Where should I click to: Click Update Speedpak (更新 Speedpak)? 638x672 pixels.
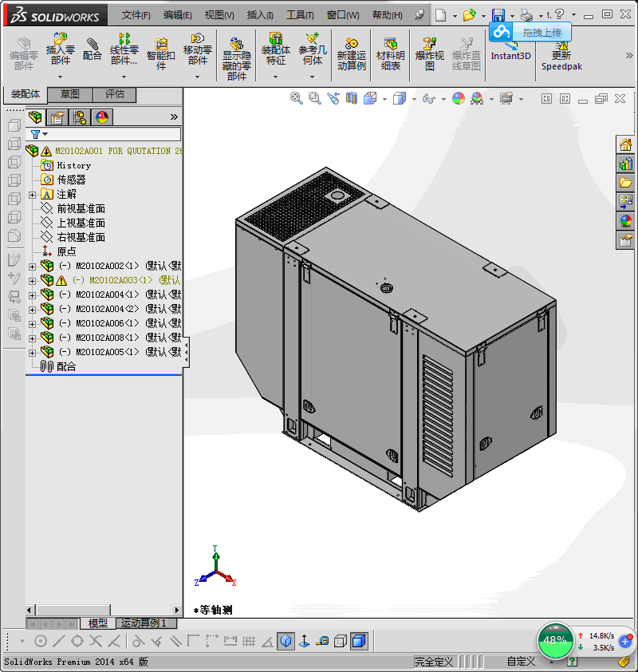[x=561, y=56]
